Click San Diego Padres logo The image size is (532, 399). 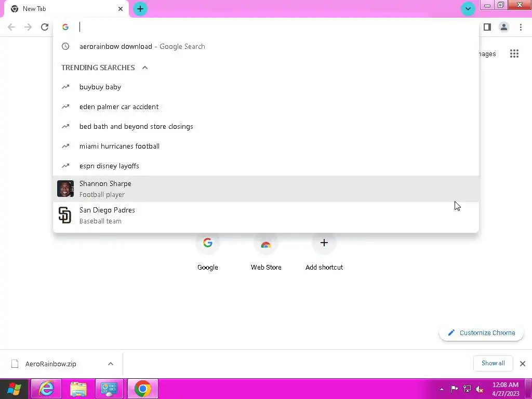click(65, 215)
